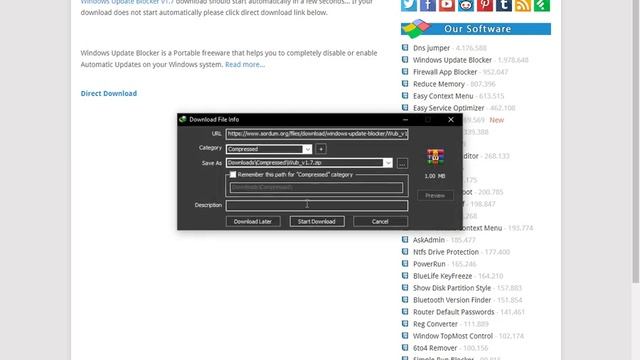Click the page vertical scrollbar
Viewport: 640px width, 360px height.
point(636,141)
